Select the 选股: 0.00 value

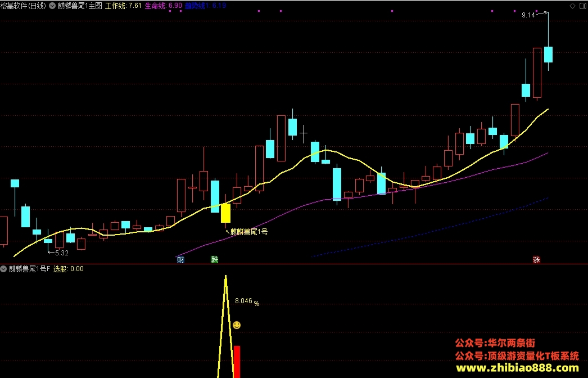68,269
